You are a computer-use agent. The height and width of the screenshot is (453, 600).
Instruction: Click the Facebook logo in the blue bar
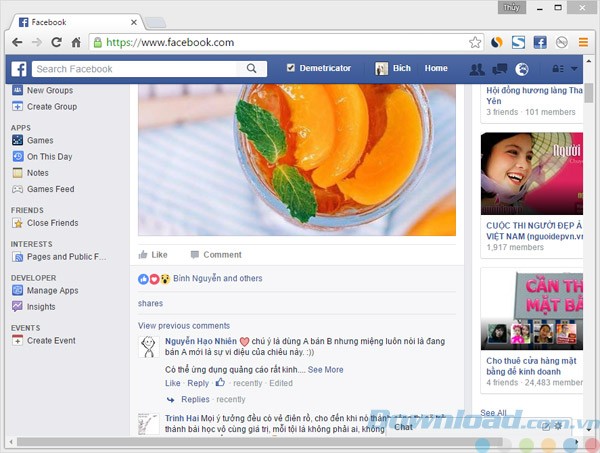pos(19,69)
